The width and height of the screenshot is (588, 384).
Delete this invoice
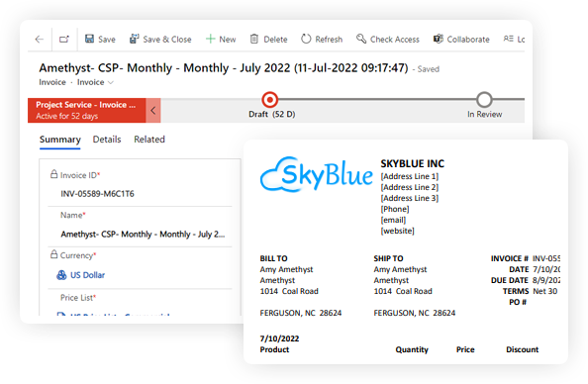pos(269,39)
